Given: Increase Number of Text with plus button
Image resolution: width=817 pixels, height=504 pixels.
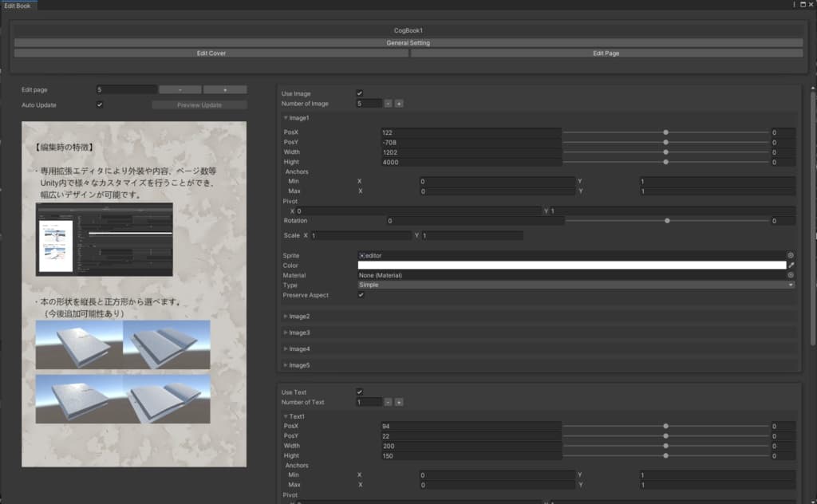Looking at the screenshot, I should point(399,402).
